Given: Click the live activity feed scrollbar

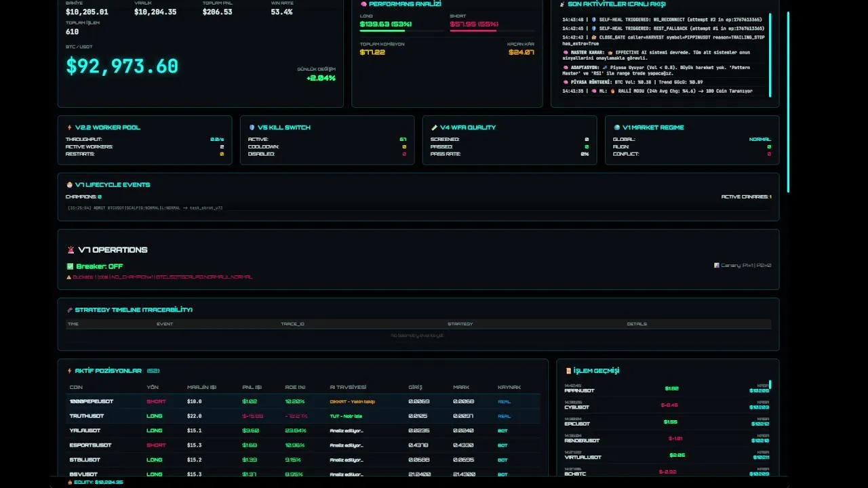Looking at the screenshot, I should click(770, 55).
